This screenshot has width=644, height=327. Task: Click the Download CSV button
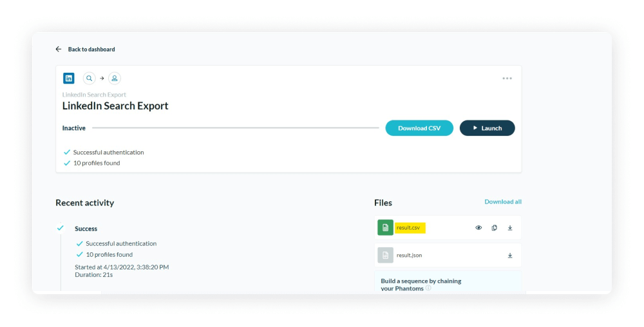click(419, 128)
